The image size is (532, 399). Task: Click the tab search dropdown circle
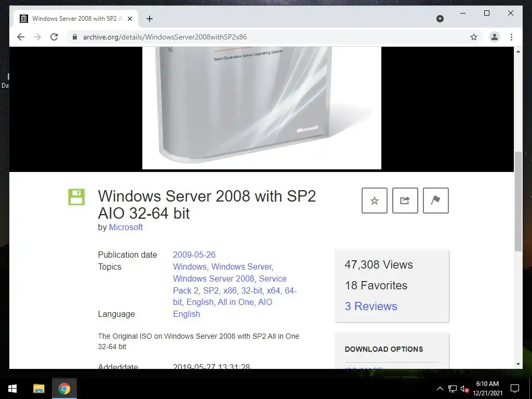[440, 19]
